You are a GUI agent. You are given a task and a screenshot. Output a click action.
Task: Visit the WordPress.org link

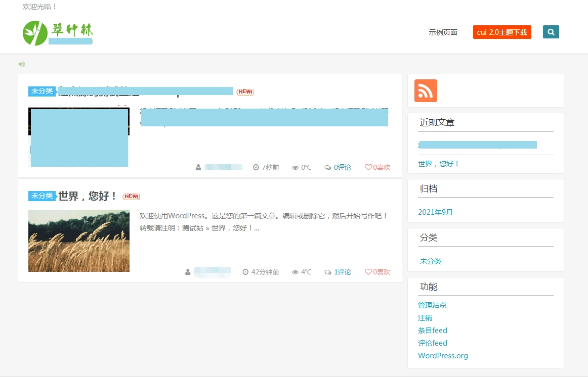click(x=443, y=356)
